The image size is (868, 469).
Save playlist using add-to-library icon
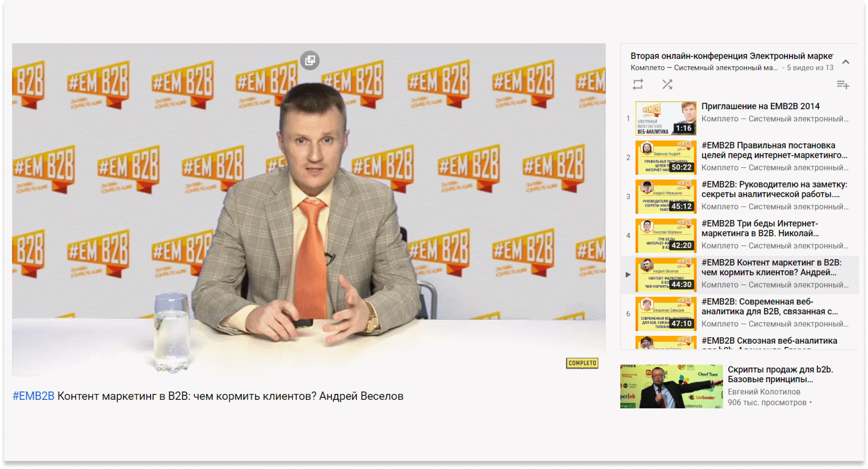[843, 85]
